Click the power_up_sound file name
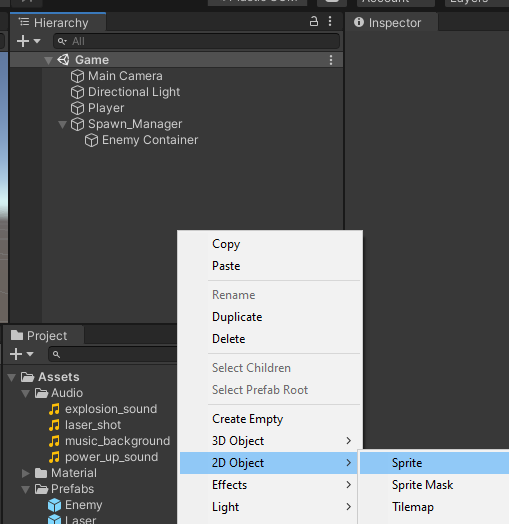The height and width of the screenshot is (524, 509). point(111,457)
